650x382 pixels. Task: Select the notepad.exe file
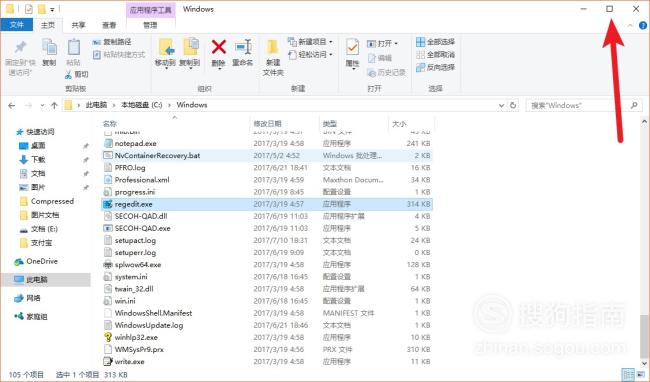(135, 143)
